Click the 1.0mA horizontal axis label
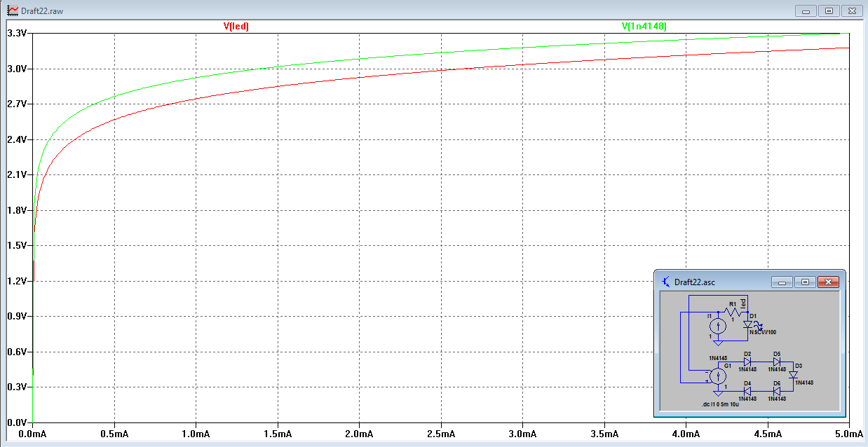 [x=196, y=434]
